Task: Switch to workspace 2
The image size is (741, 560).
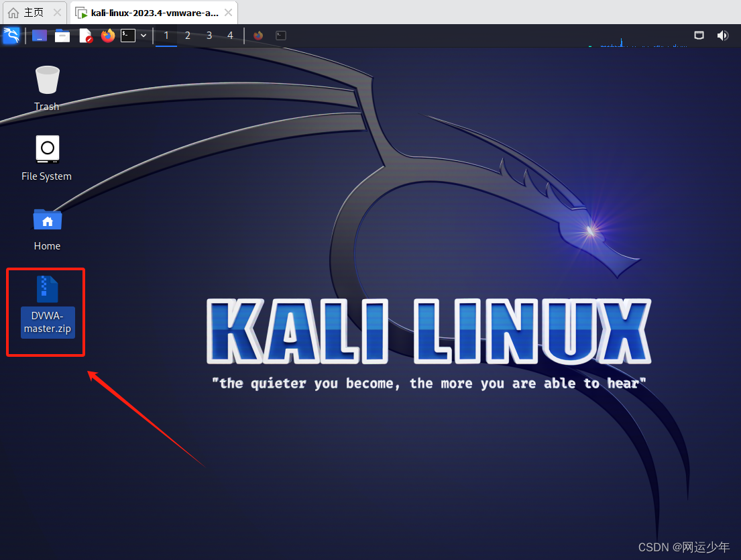Action: coord(188,36)
